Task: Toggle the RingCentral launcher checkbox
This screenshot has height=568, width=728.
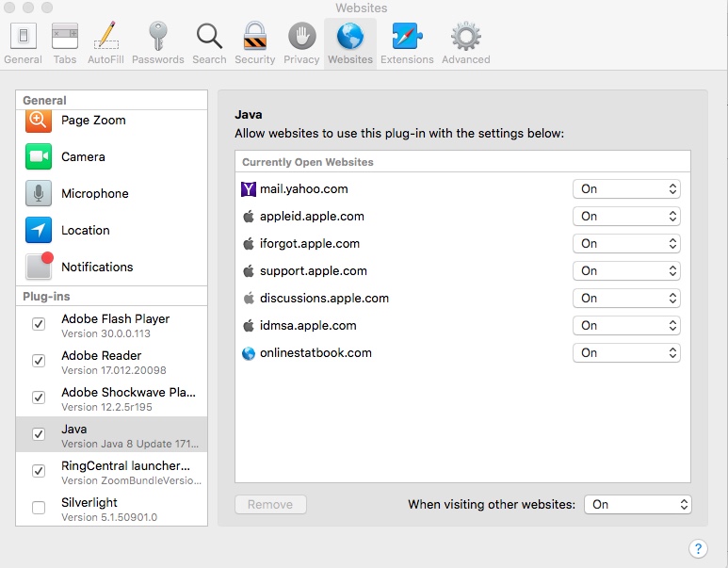Action: tap(39, 471)
